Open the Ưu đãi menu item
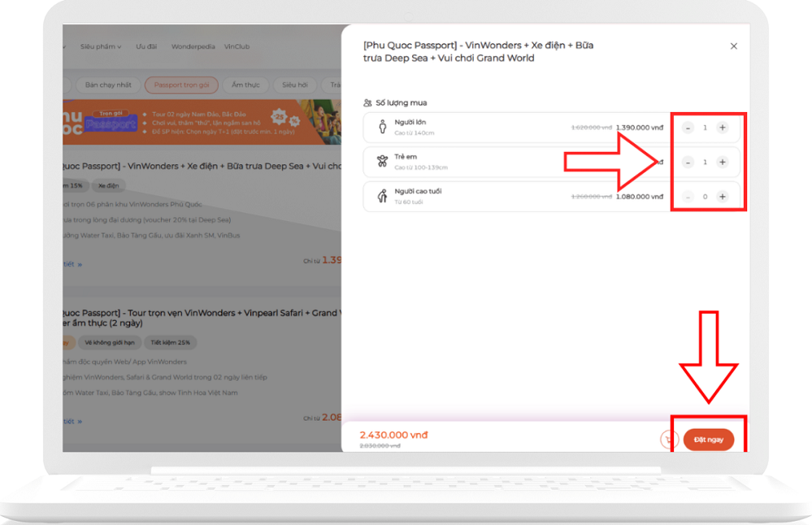 click(146, 46)
